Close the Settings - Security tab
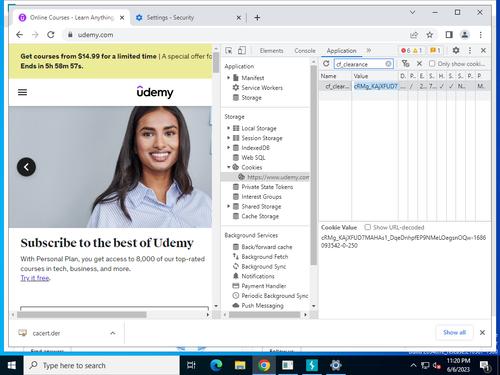 click(x=239, y=18)
